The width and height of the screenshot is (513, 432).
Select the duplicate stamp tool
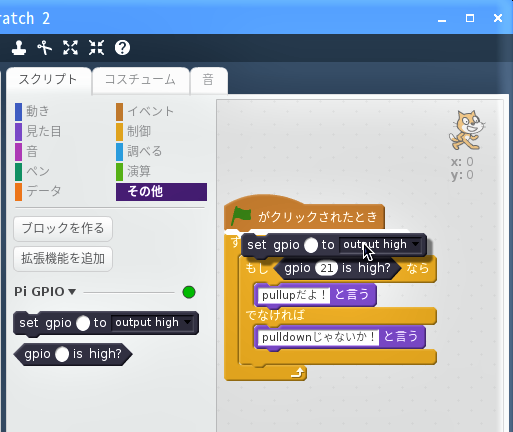pos(19,48)
